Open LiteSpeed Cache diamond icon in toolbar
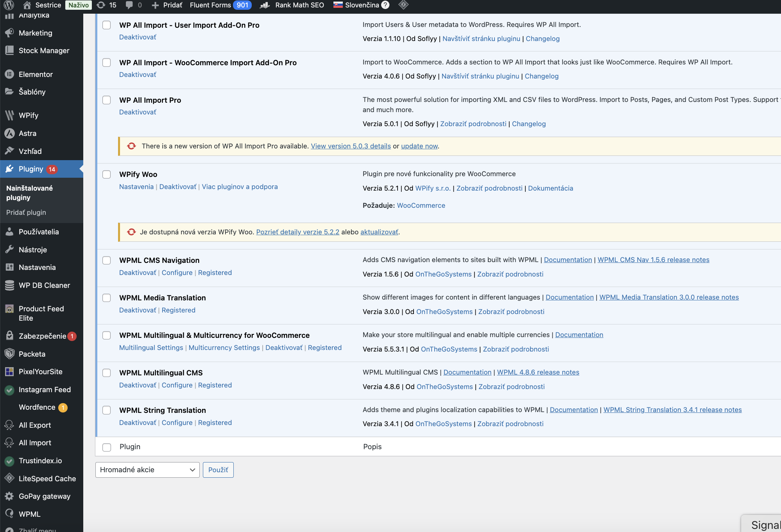Viewport: 781px width, 532px height. pos(403,5)
